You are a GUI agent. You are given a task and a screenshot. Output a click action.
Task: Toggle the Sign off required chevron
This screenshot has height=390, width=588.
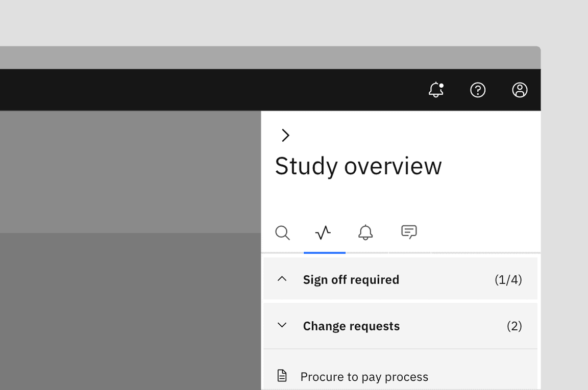282,279
